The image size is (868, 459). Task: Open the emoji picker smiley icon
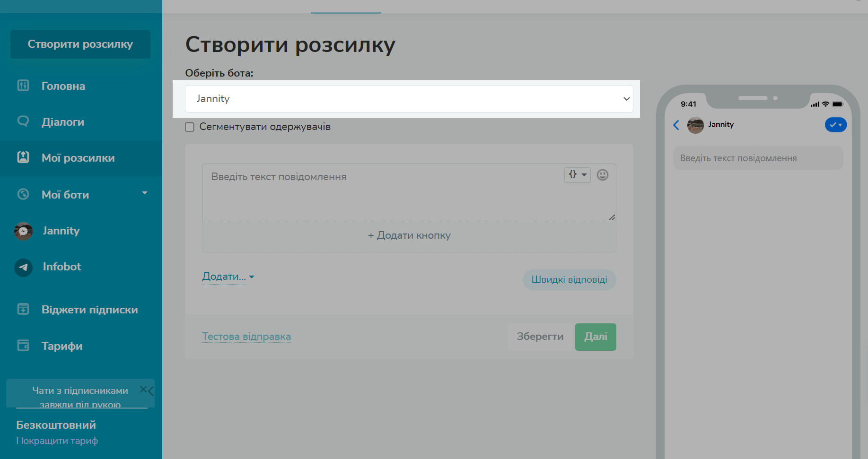(602, 175)
